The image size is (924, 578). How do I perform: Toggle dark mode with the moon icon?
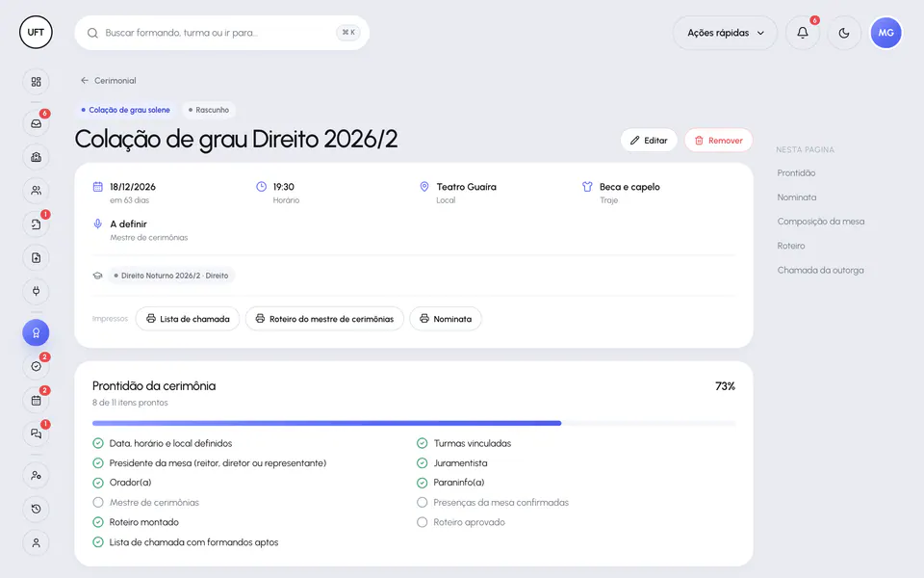844,33
